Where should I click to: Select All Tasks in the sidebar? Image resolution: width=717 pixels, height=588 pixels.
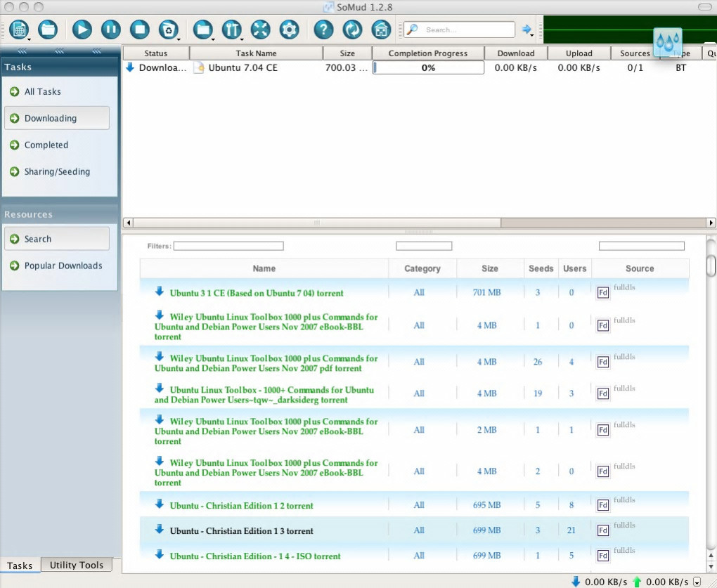(x=42, y=91)
